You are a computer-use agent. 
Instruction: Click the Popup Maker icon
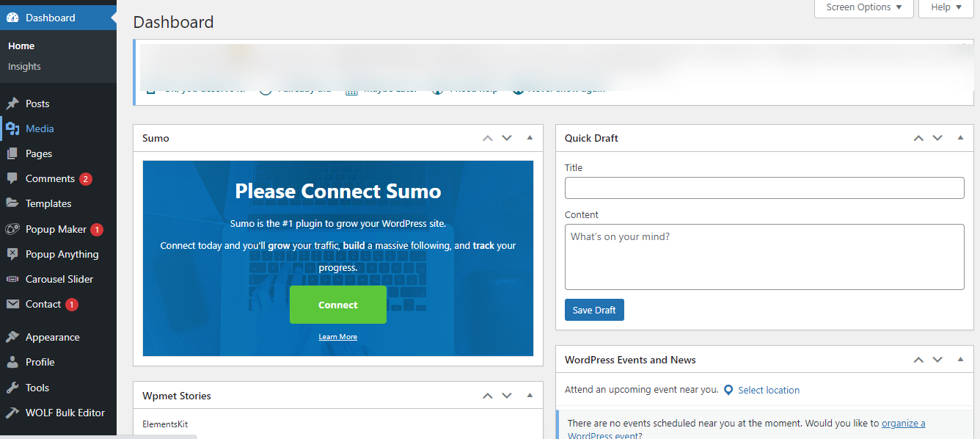point(12,229)
